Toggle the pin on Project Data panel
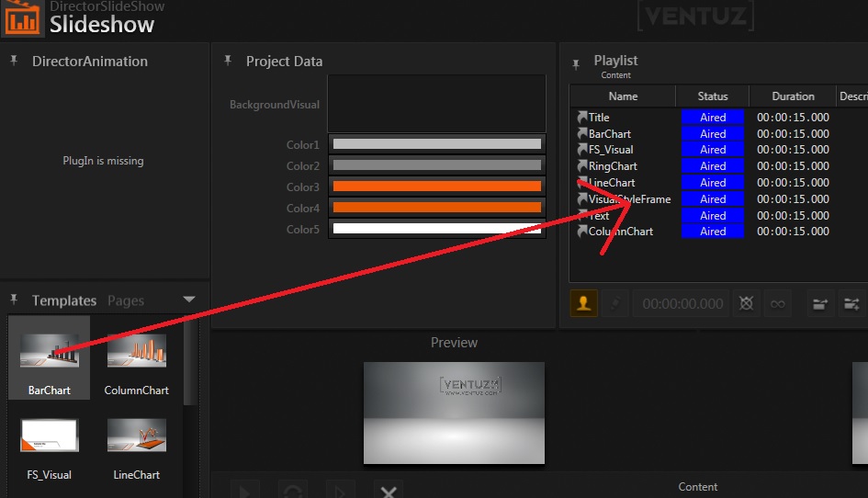 pyautogui.click(x=228, y=61)
